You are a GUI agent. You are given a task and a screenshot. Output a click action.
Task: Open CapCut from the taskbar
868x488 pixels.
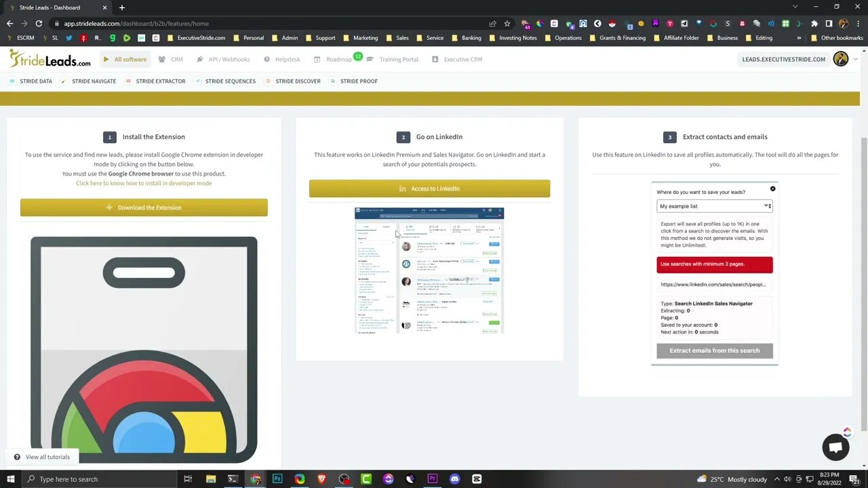[477, 479]
